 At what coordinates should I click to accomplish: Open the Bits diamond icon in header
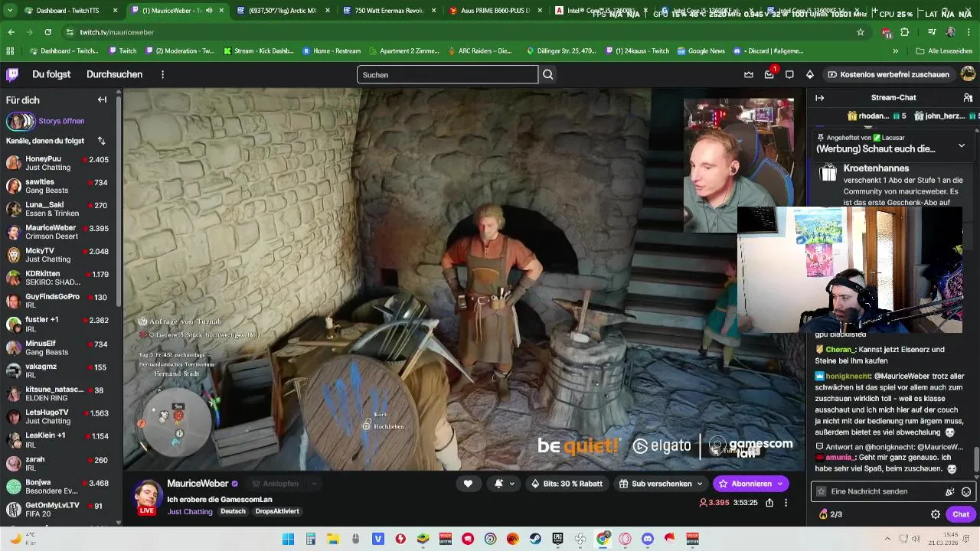[x=810, y=74]
